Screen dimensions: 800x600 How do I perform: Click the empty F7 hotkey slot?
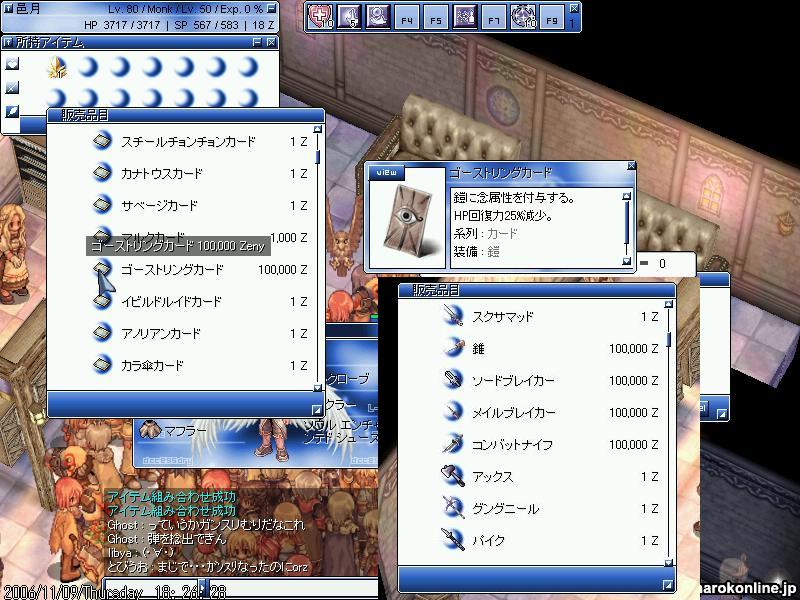(494, 17)
